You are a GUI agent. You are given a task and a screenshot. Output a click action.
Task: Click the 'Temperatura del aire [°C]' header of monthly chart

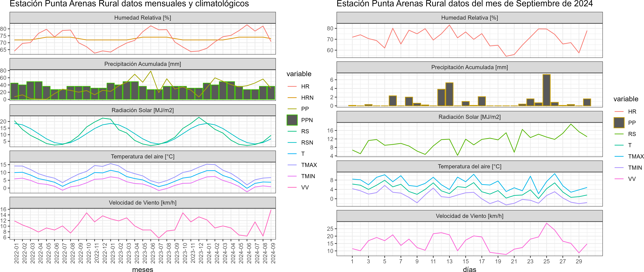click(142, 157)
